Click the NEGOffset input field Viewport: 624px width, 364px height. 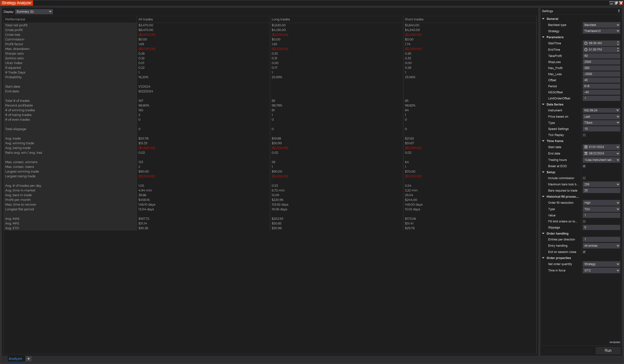(x=601, y=92)
